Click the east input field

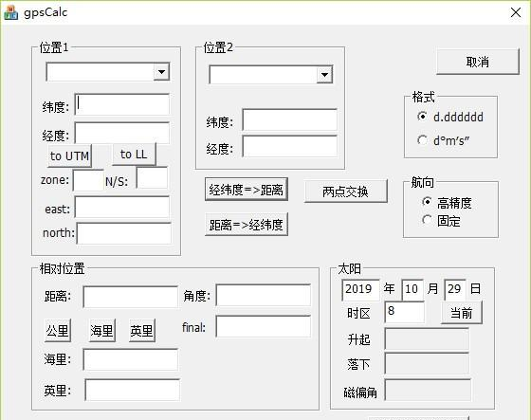pyautogui.click(x=122, y=207)
